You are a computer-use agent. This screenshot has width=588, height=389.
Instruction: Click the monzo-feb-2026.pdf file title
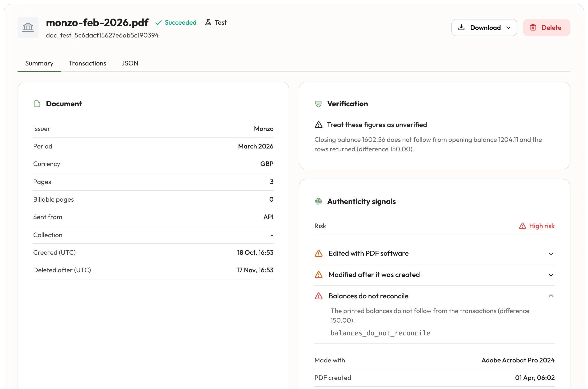coord(97,23)
